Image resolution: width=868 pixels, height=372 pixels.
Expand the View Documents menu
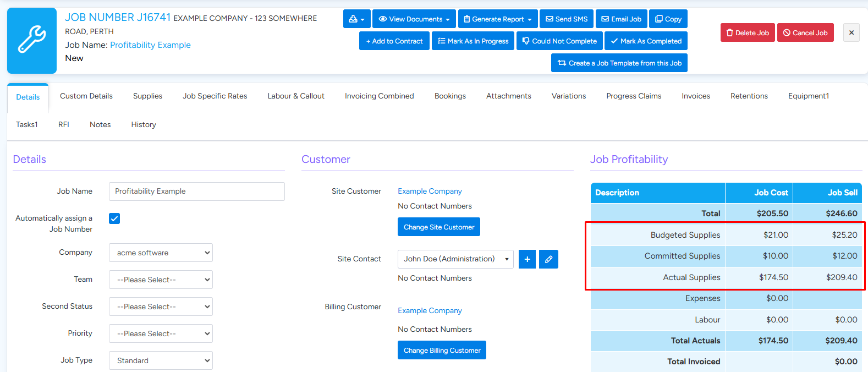tap(414, 19)
